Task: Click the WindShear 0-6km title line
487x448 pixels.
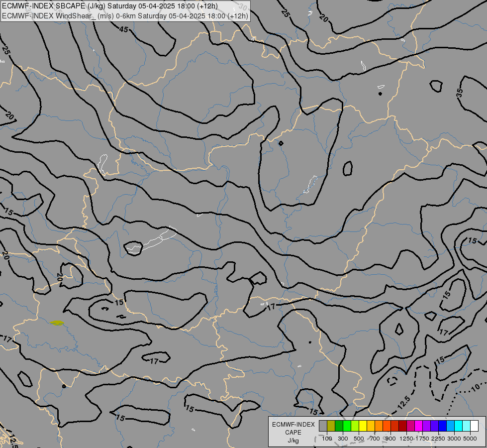Action: pyautogui.click(x=125, y=16)
